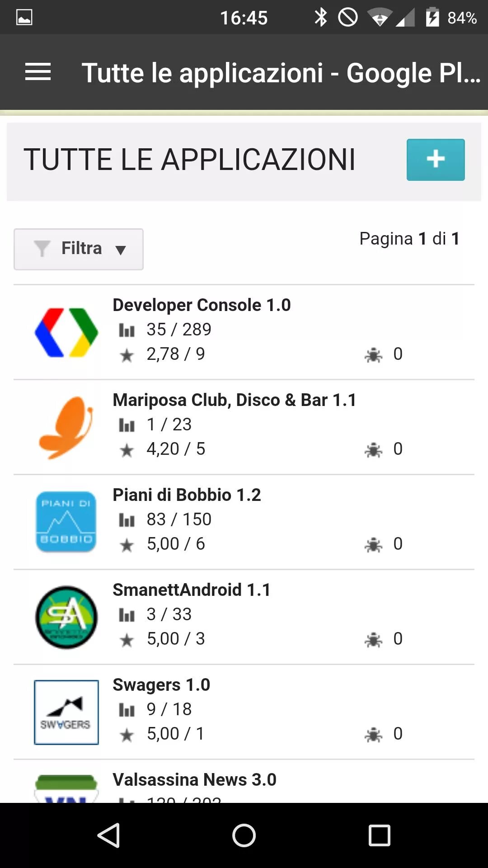Select the Mariposa Club butterfly icon

[x=66, y=428]
